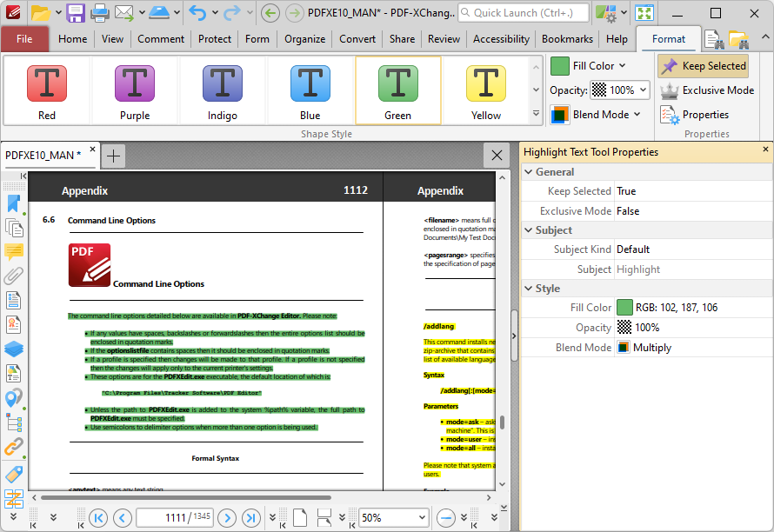Open the Bookmarks pane from sidebar
Screen dimensions: 774x532
click(x=14, y=203)
